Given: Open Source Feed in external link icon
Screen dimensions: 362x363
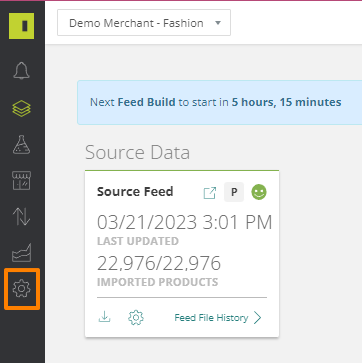Looking at the screenshot, I should [x=210, y=193].
